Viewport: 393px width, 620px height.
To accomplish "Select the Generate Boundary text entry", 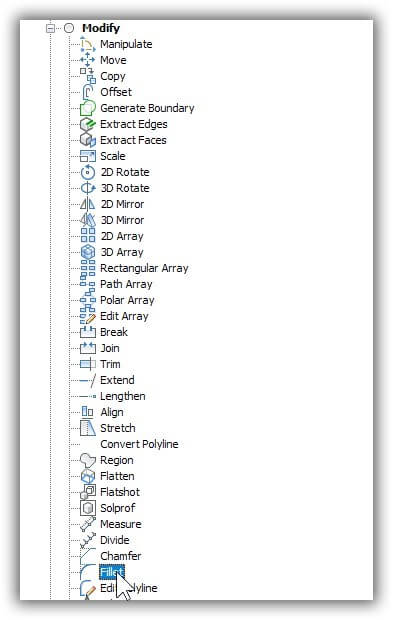I will click(x=147, y=108).
